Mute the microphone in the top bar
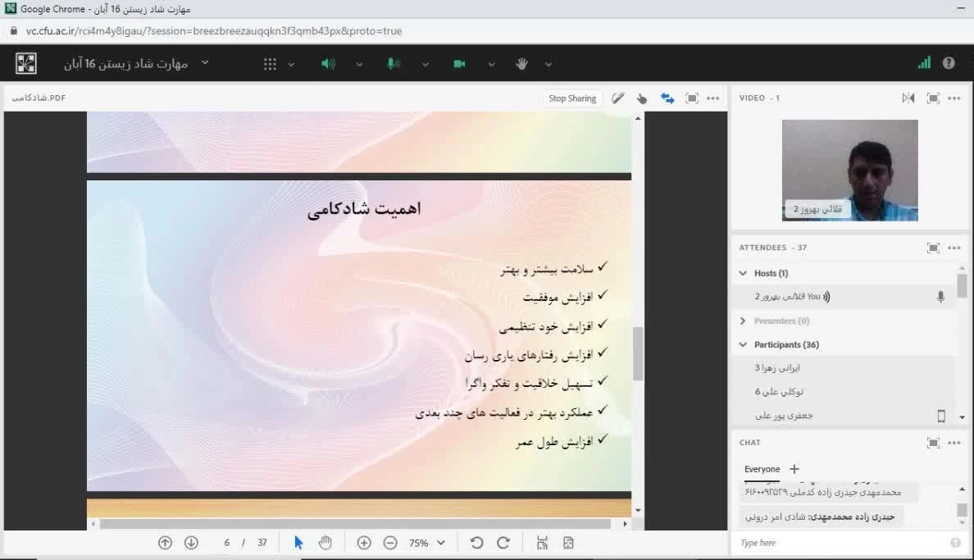The height and width of the screenshot is (560, 974). [394, 64]
